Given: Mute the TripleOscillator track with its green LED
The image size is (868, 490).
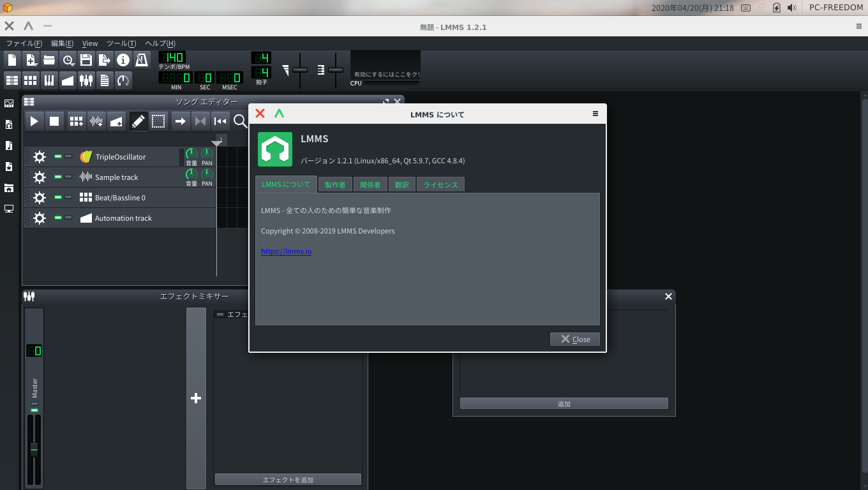Looking at the screenshot, I should coord(58,156).
